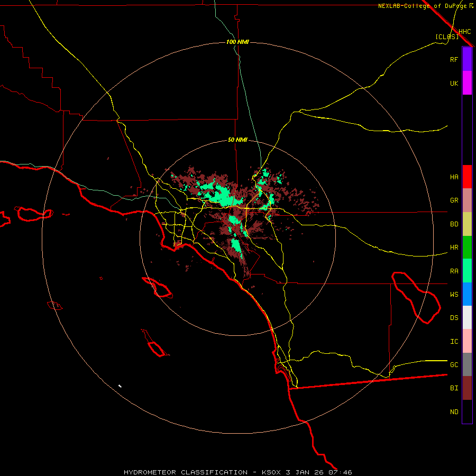
Task: Click the light pink IC legend swatch
Action: (x=467, y=341)
